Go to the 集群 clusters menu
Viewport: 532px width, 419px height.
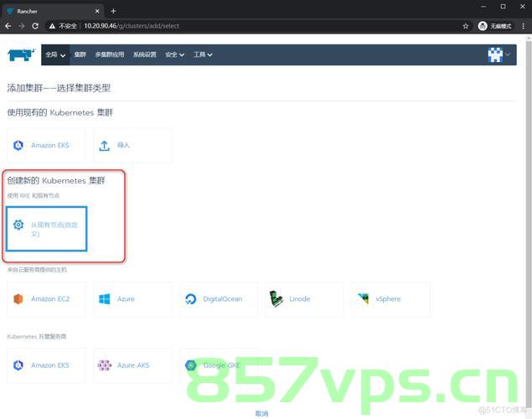(x=80, y=54)
